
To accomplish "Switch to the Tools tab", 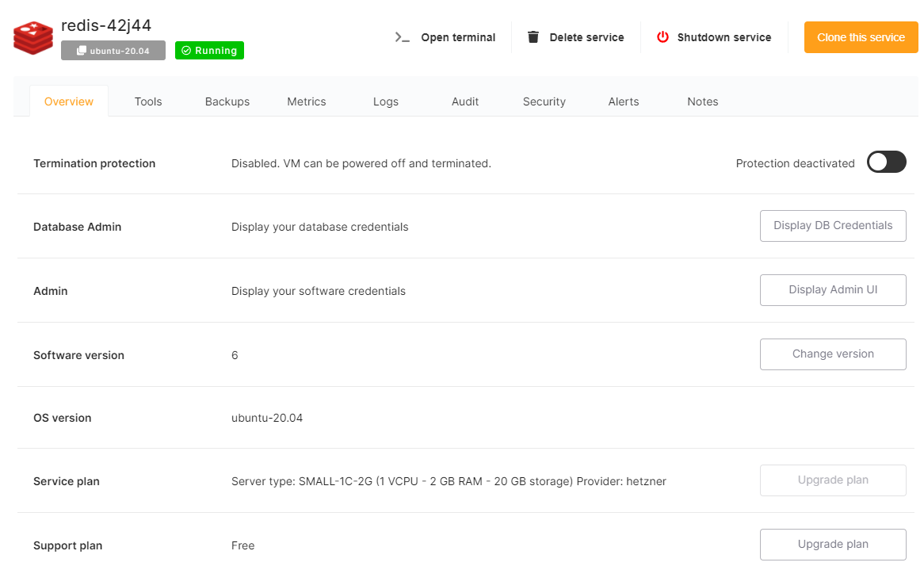I will click(148, 101).
